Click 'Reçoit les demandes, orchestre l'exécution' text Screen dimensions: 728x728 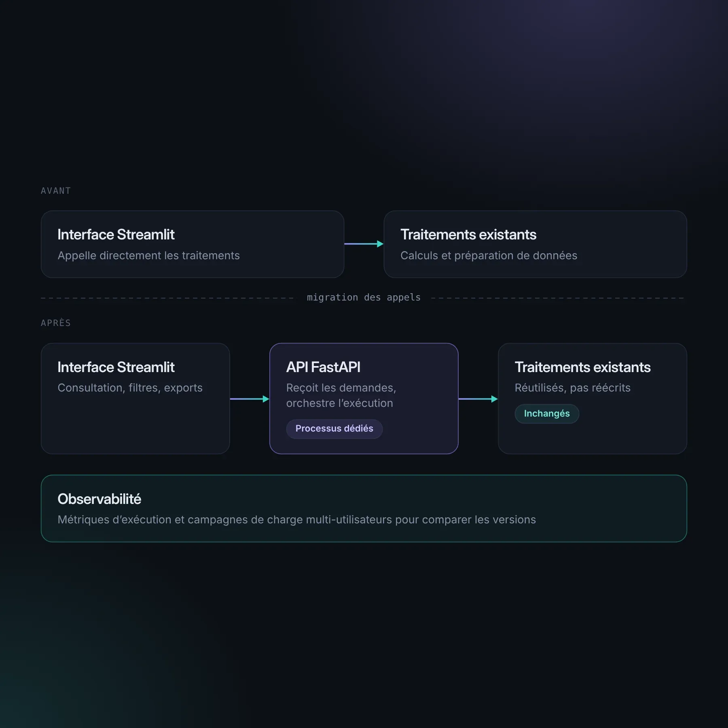tap(341, 396)
